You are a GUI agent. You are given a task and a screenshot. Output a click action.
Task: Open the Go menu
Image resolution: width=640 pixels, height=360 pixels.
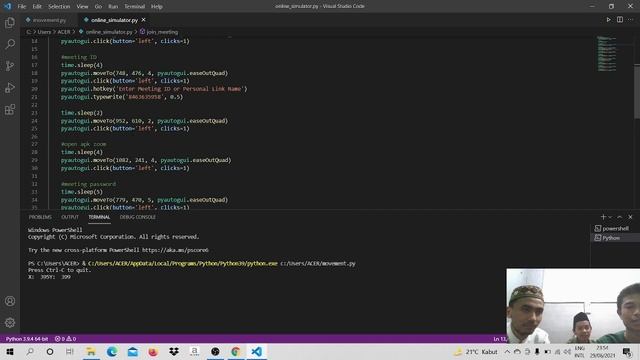point(98,7)
